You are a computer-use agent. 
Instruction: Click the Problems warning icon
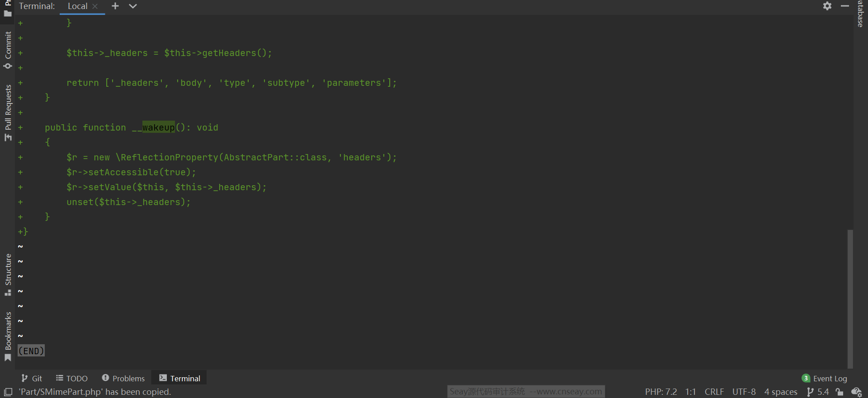click(105, 378)
